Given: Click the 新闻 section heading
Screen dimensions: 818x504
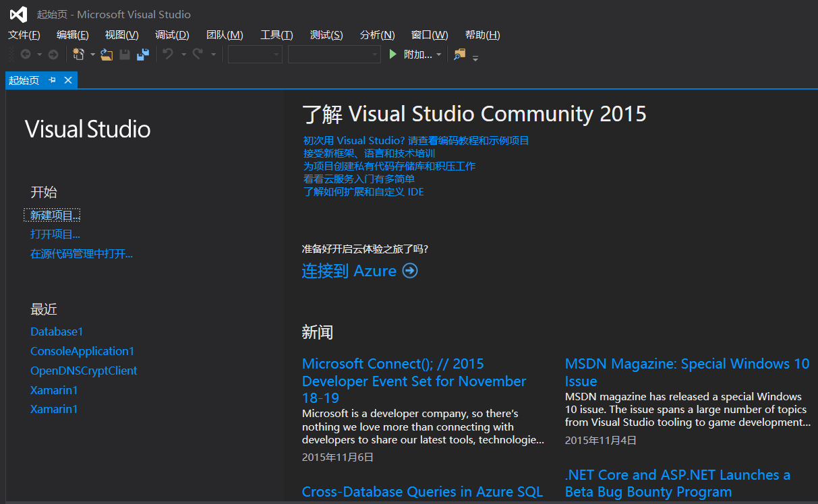Looking at the screenshot, I should (x=317, y=332).
